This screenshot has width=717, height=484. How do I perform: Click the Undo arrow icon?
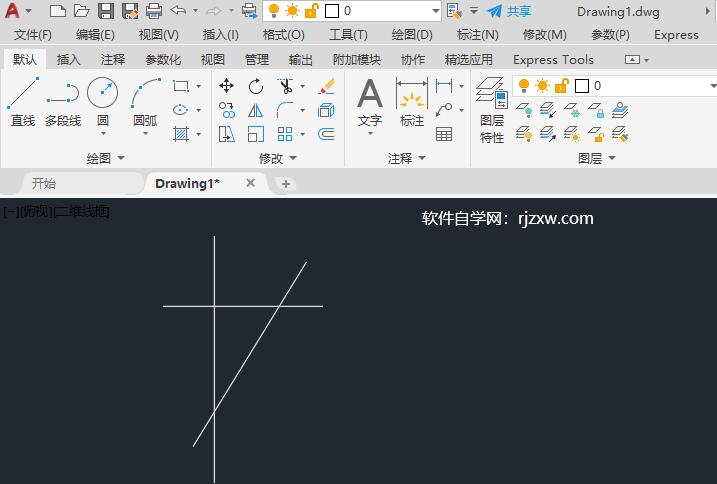(178, 10)
